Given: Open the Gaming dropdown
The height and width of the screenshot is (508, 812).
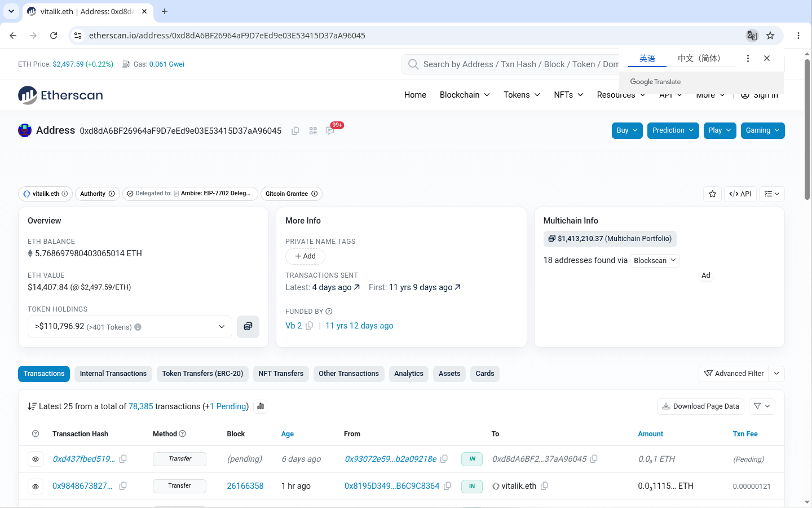Looking at the screenshot, I should tap(762, 130).
